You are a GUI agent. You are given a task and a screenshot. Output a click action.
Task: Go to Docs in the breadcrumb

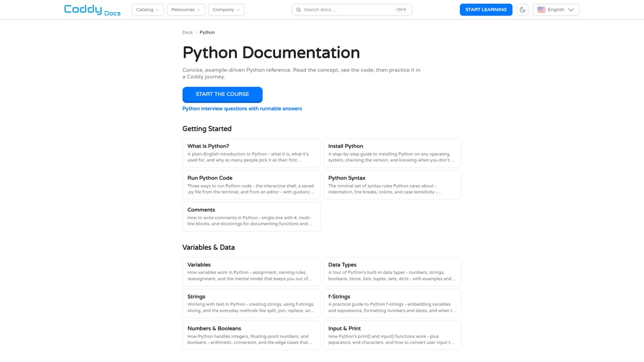point(188,32)
